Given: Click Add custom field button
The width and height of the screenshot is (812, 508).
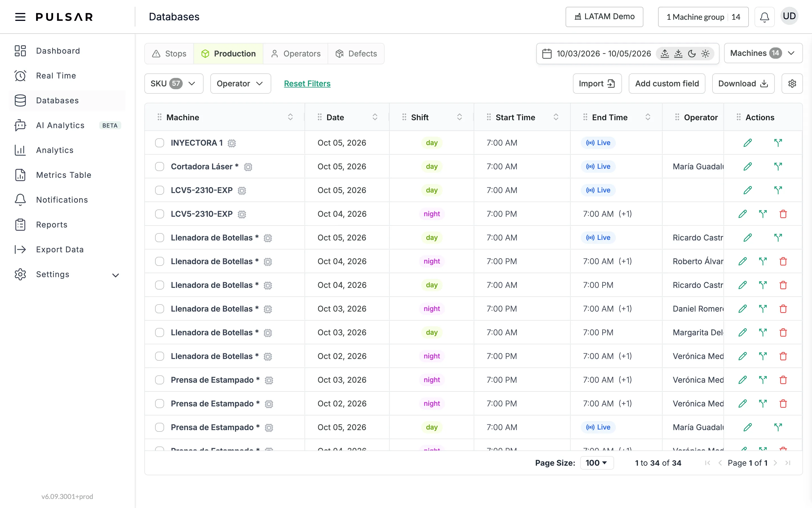Looking at the screenshot, I should pos(667,83).
